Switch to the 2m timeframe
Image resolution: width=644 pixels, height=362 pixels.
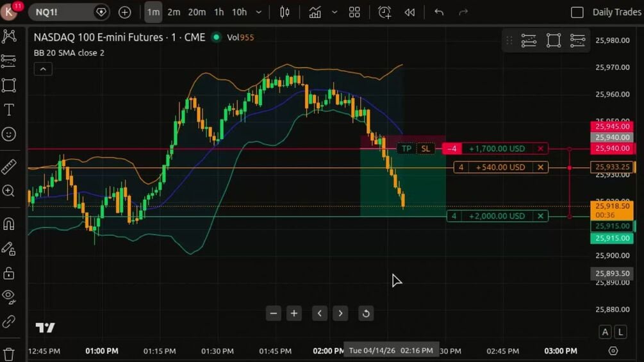click(x=174, y=12)
